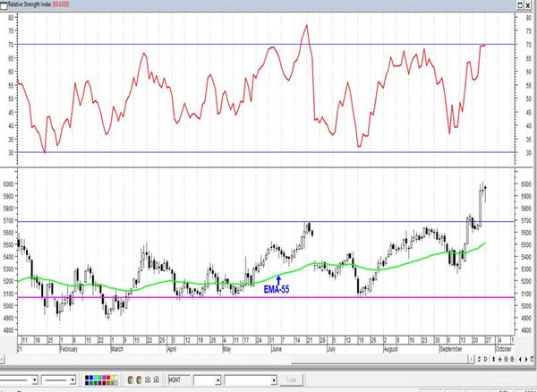Click the D daily periodicity icon

(486, 359)
